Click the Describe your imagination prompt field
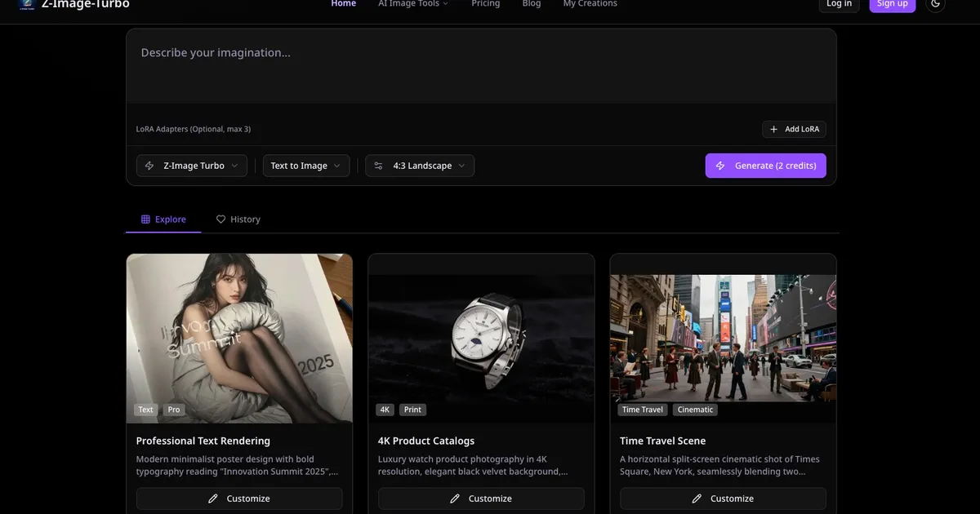980x514 pixels. coord(481,67)
